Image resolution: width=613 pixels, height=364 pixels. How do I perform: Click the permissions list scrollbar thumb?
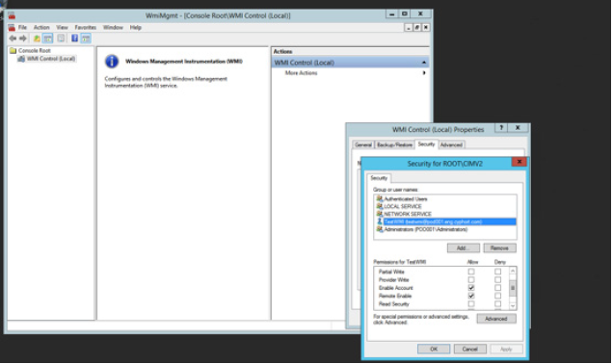click(x=513, y=288)
